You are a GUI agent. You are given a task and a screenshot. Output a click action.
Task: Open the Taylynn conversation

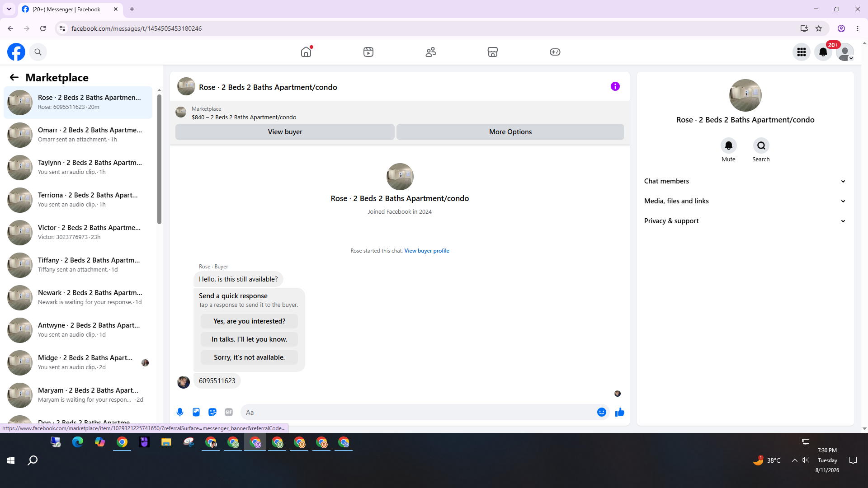coord(78,168)
